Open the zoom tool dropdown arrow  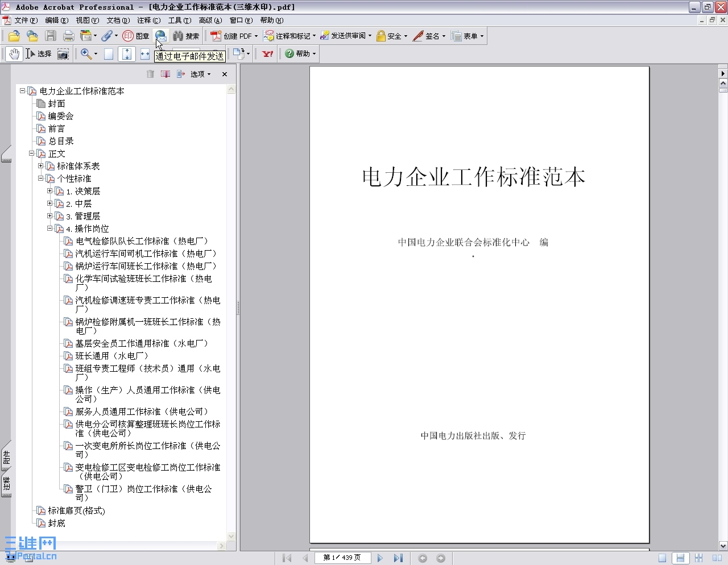click(x=96, y=54)
